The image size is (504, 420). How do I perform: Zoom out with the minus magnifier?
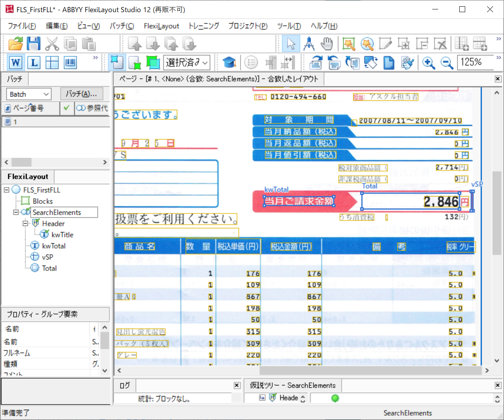click(x=447, y=62)
